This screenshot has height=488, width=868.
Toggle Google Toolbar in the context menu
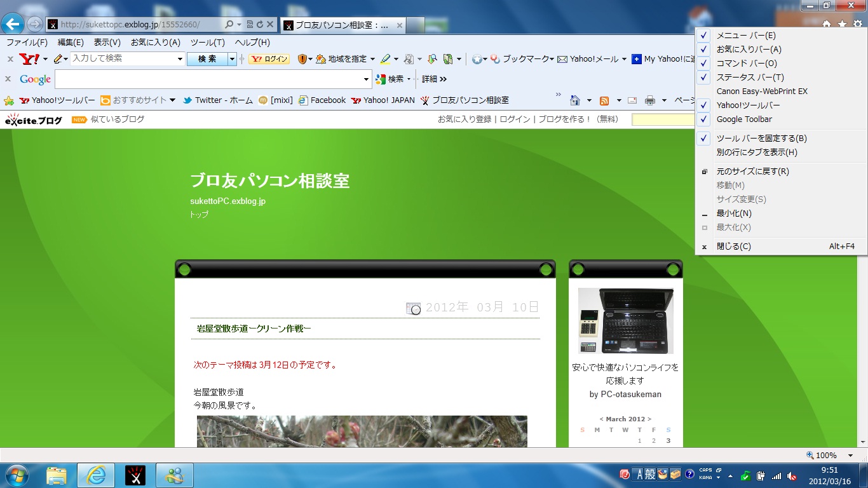(781, 119)
